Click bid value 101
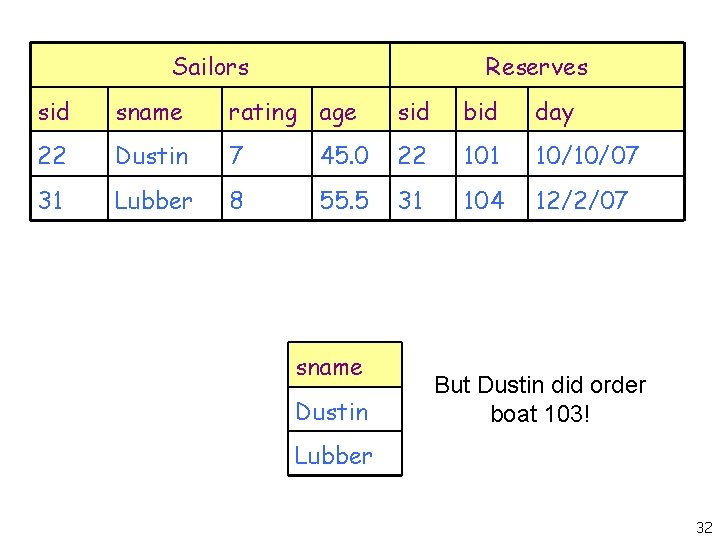 coord(482,156)
